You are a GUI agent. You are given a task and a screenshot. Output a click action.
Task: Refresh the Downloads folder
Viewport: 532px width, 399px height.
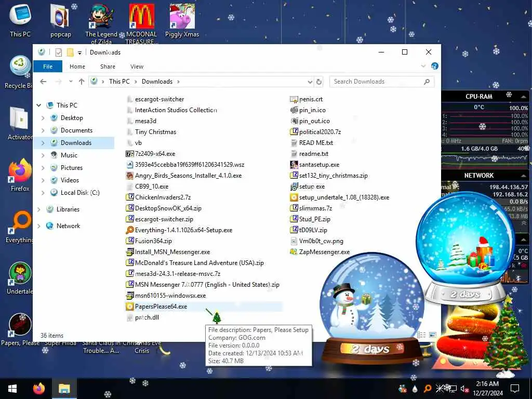pos(319,82)
